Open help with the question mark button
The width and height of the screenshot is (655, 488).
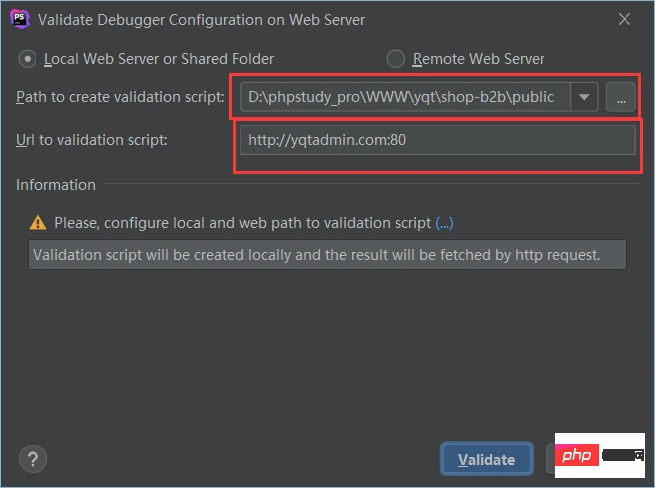point(33,459)
